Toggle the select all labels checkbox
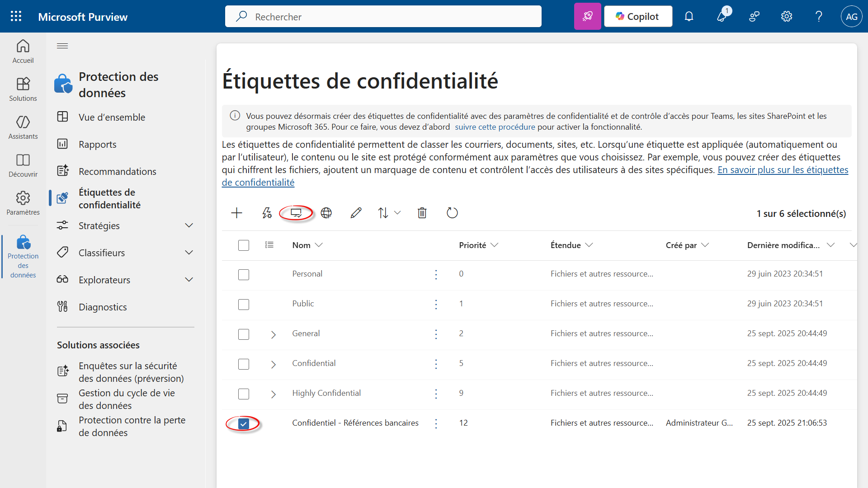The height and width of the screenshot is (488, 868). (x=244, y=245)
